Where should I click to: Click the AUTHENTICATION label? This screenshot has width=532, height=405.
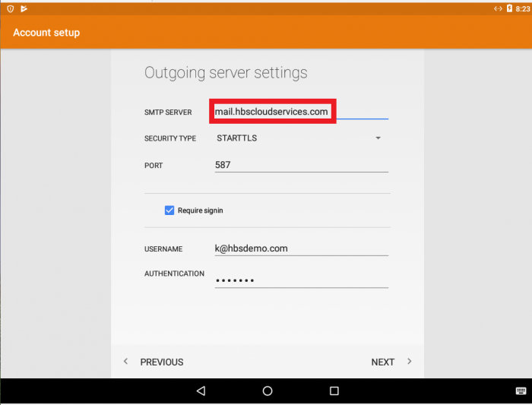tap(174, 274)
